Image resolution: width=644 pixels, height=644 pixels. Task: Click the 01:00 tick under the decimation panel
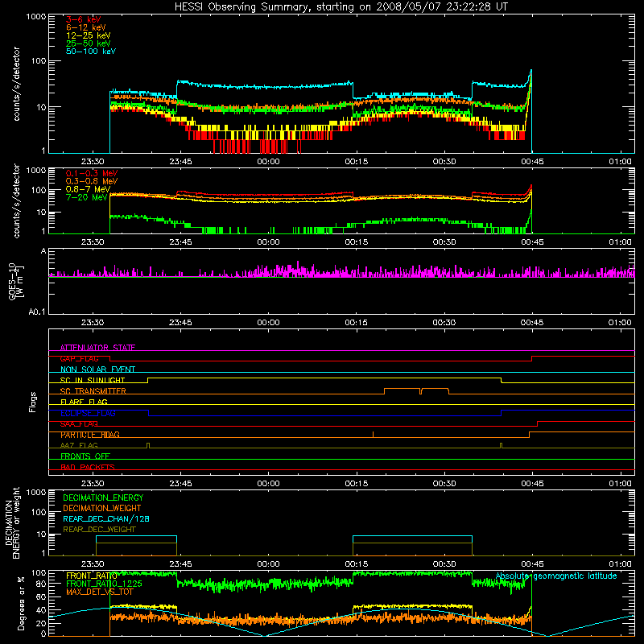[x=620, y=564]
